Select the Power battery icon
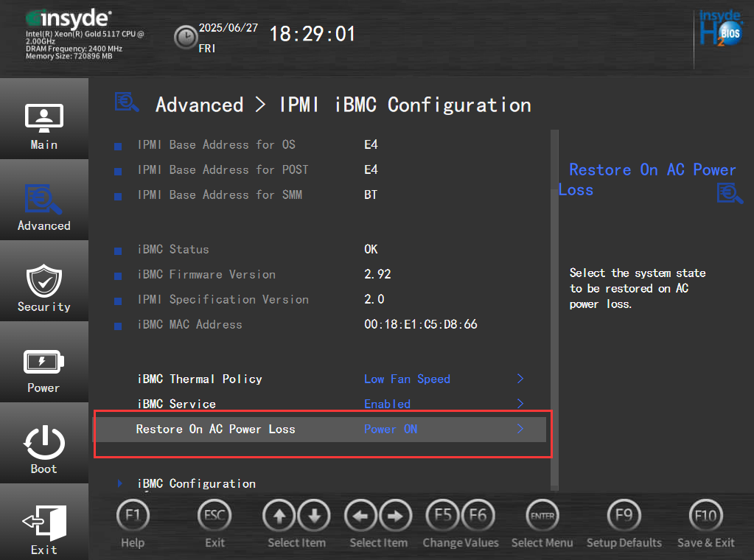This screenshot has height=560, width=754. pyautogui.click(x=44, y=362)
